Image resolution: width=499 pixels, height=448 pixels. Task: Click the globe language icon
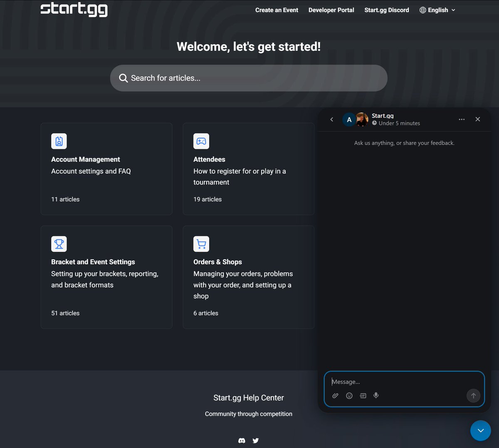(423, 10)
